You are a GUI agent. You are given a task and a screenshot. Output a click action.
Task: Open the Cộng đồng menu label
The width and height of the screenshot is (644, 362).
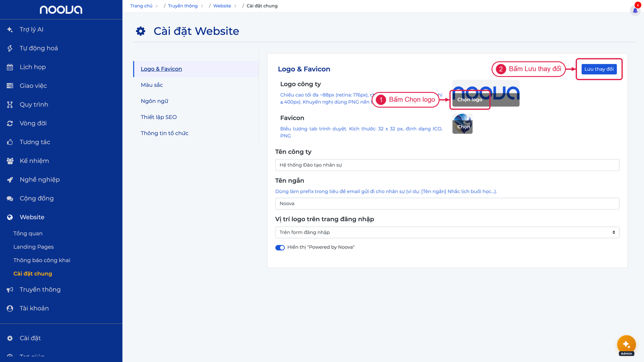pos(37,198)
